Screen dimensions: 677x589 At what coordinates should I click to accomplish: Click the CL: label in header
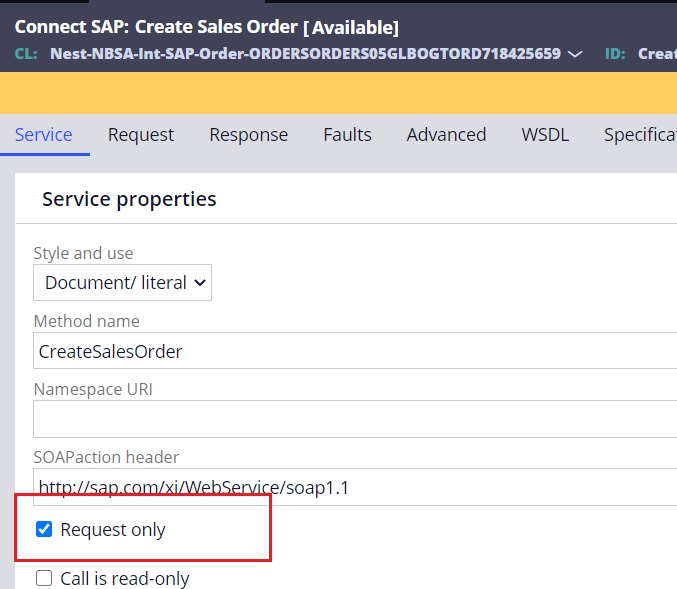point(26,54)
